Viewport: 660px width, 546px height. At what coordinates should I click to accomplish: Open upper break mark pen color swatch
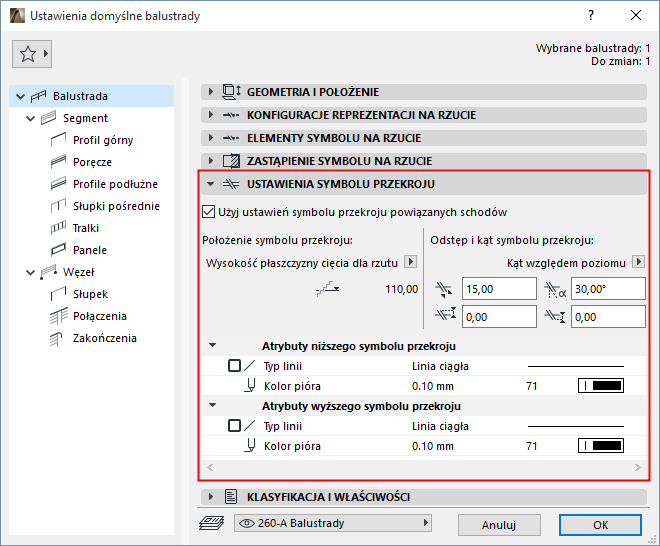(x=601, y=445)
